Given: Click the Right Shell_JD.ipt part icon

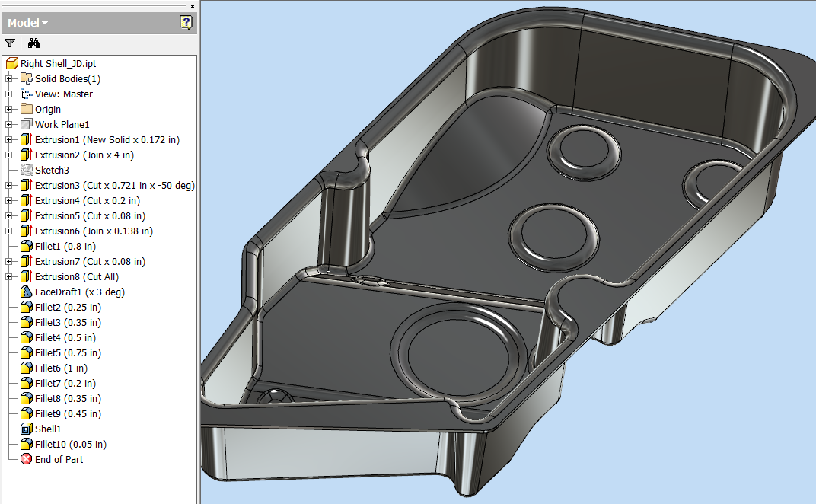Looking at the screenshot, I should point(12,63).
